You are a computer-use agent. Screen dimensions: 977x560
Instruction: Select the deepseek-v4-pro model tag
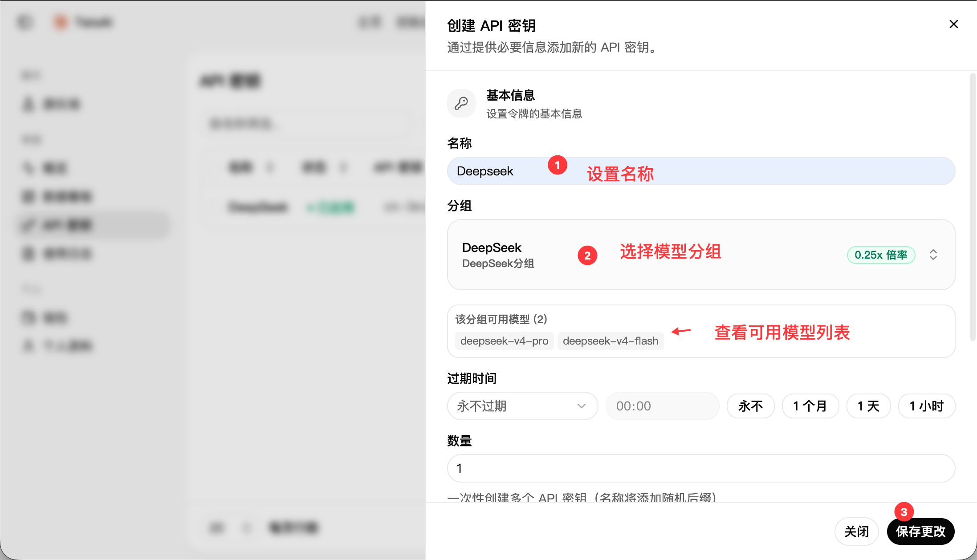coord(504,341)
